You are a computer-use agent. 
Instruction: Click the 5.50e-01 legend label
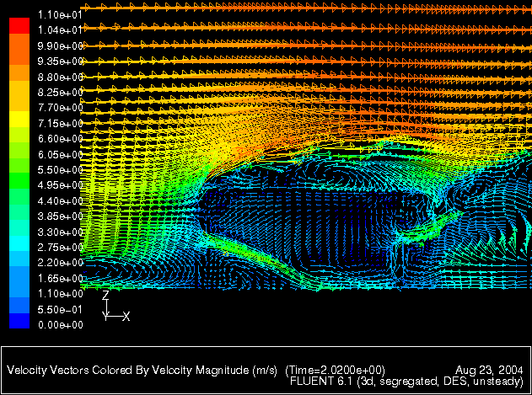[61, 310]
